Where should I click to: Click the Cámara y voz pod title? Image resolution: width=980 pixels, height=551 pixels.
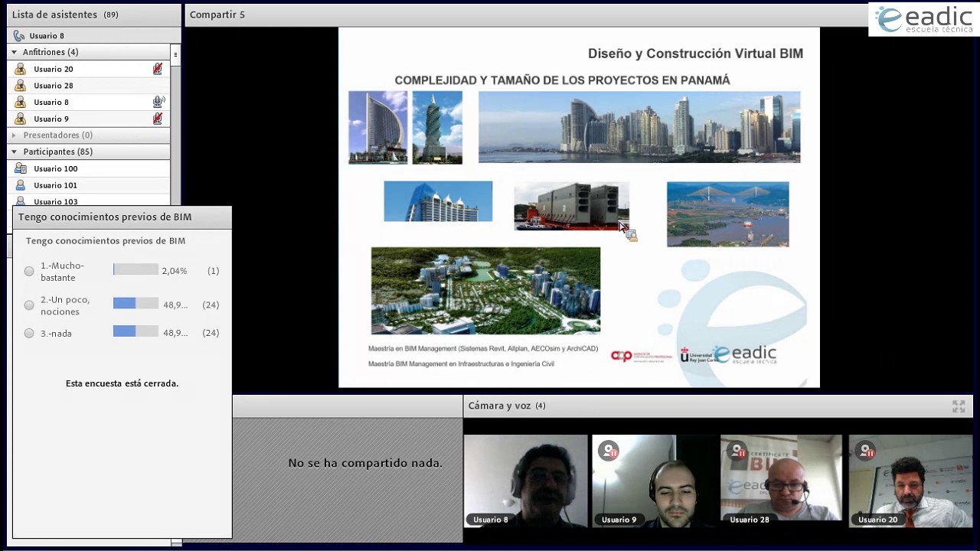point(499,406)
